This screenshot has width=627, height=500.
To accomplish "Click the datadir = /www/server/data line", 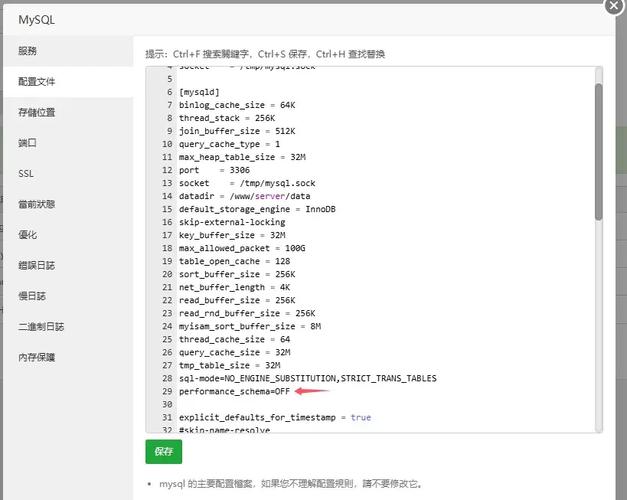I will [x=245, y=196].
